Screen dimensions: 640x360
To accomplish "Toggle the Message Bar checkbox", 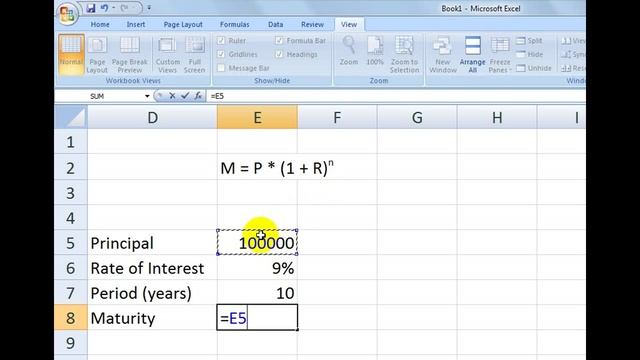I will coord(221,68).
